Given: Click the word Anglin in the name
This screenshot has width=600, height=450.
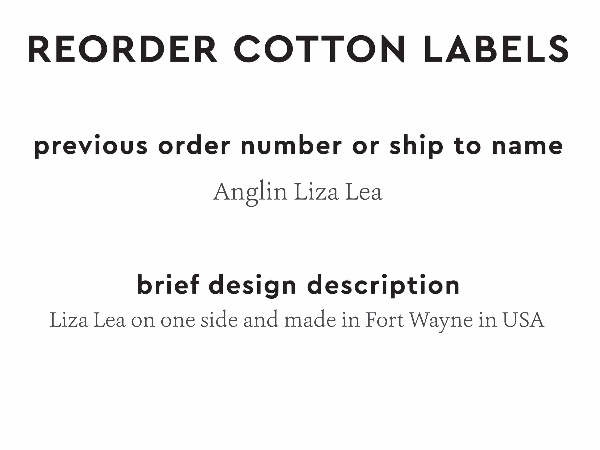Looking at the screenshot, I should click(249, 192).
